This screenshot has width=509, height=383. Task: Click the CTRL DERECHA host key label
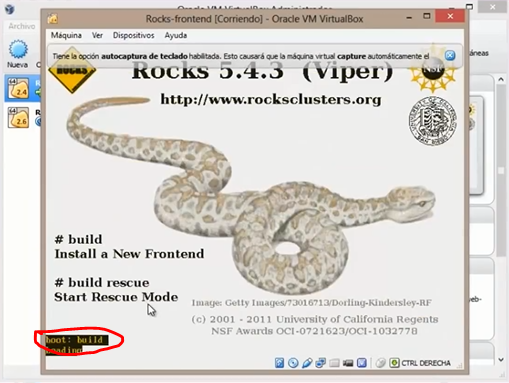(426, 363)
